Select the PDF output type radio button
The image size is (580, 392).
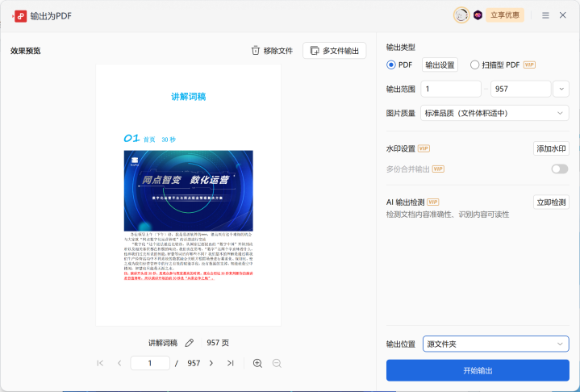tap(392, 65)
